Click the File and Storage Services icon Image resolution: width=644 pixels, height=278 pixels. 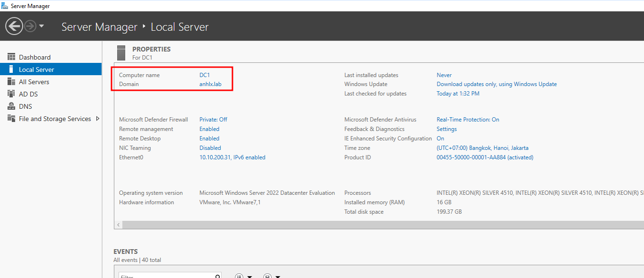tap(11, 119)
